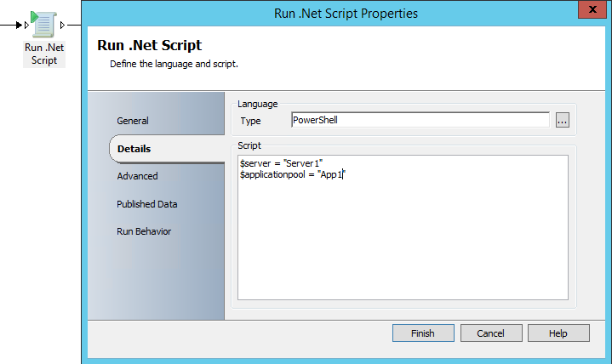This screenshot has width=612, height=364.
Task: Open Help for Run .Net Script
Action: pyautogui.click(x=558, y=333)
